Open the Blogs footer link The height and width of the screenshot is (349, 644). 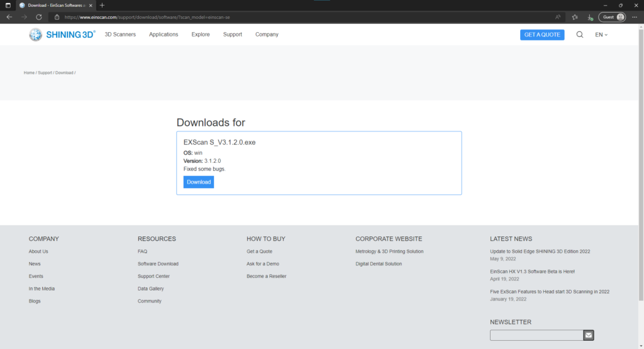pyautogui.click(x=35, y=301)
